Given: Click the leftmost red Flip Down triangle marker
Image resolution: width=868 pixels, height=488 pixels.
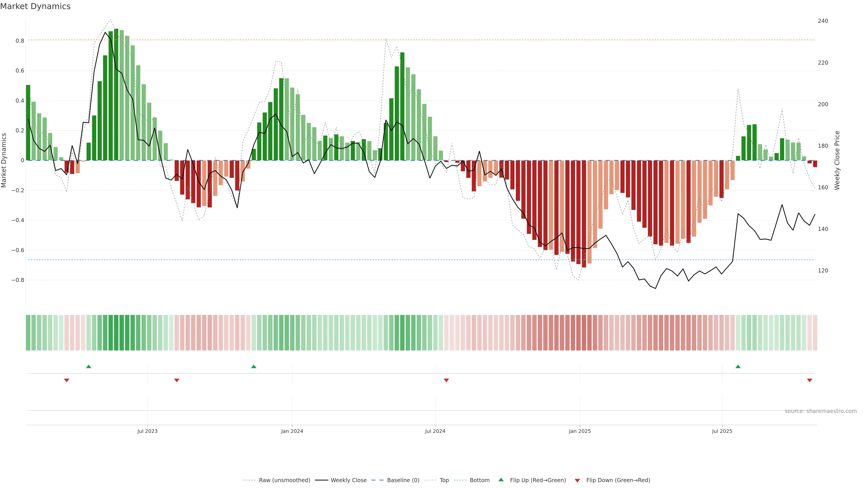Looking at the screenshot, I should click(x=67, y=380).
